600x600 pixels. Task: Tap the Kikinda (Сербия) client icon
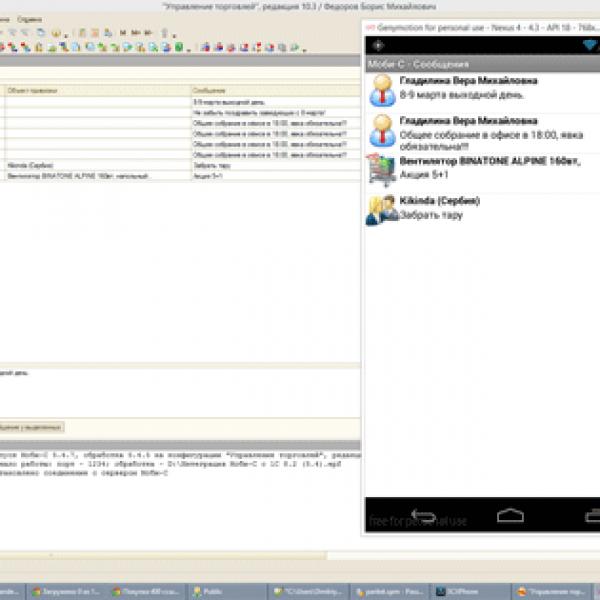380,208
